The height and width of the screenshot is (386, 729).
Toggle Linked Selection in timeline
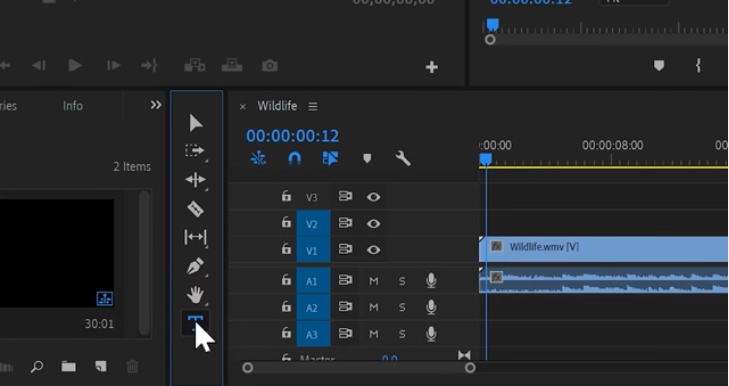coord(330,159)
